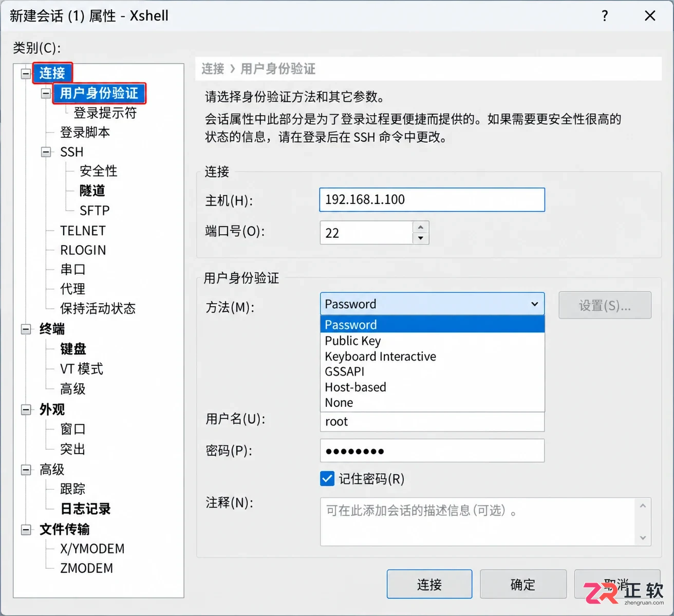Toggle the 记住密码 checkbox
Viewport: 674px width, 616px height.
[x=327, y=479]
